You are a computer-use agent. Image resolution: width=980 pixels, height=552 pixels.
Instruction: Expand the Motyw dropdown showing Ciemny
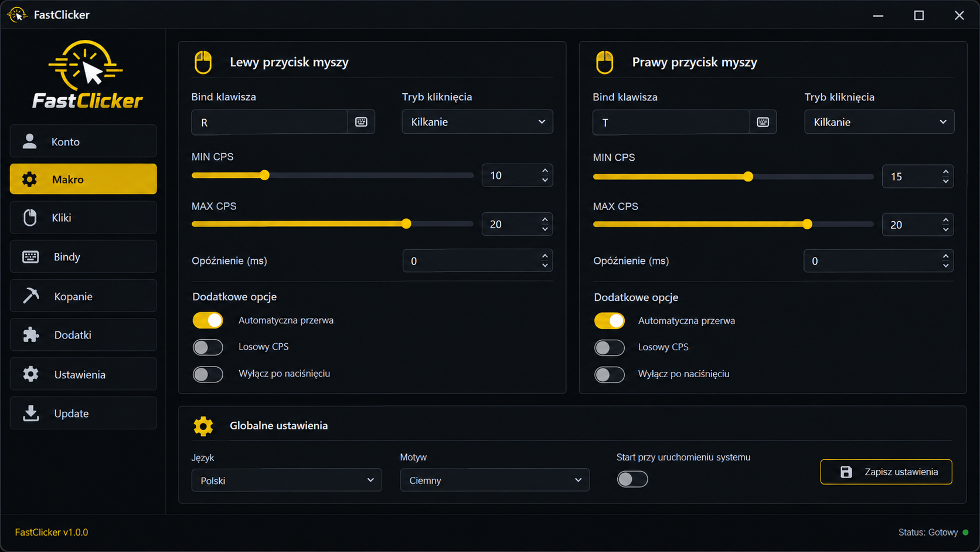(x=495, y=480)
